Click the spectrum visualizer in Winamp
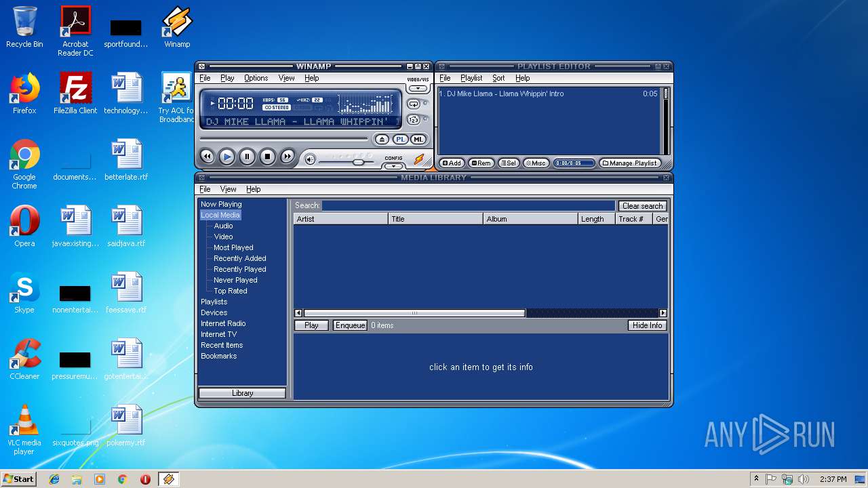The image size is (868, 488). [x=366, y=104]
